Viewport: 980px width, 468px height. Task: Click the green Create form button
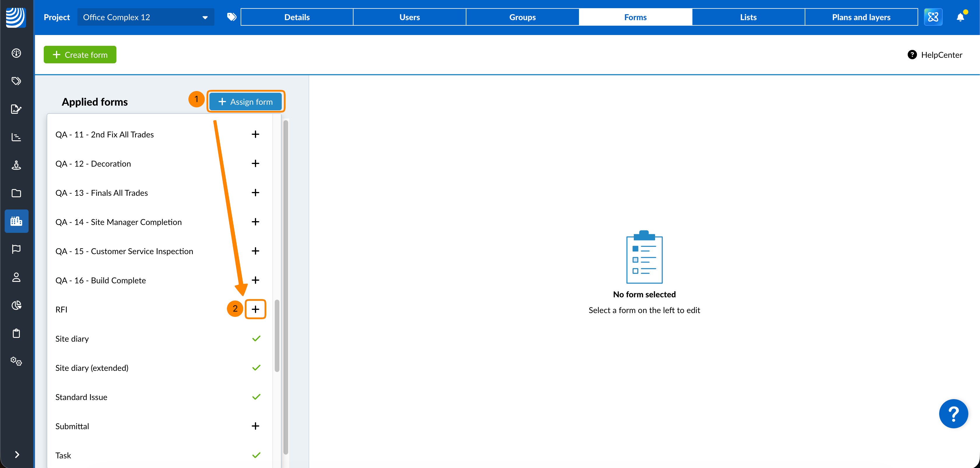pos(80,55)
